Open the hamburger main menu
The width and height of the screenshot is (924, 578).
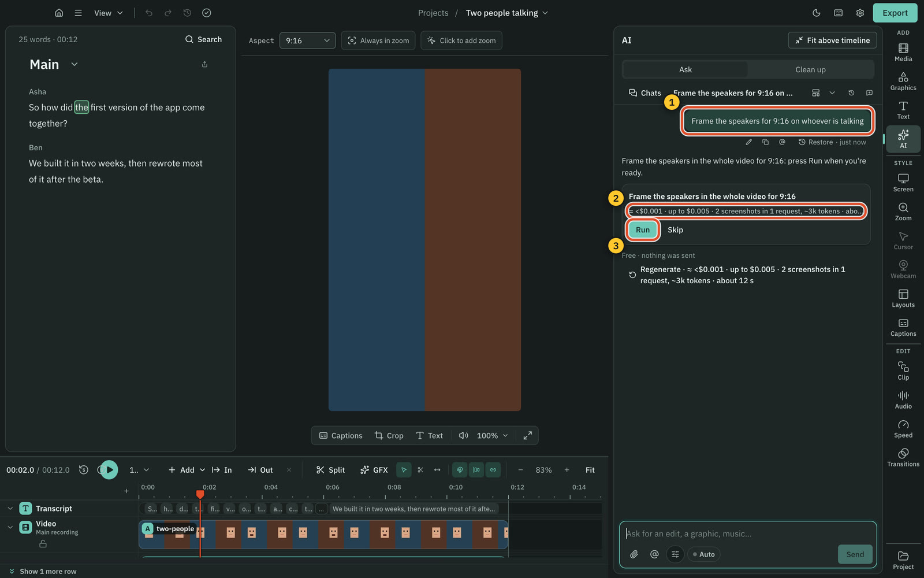pos(78,13)
